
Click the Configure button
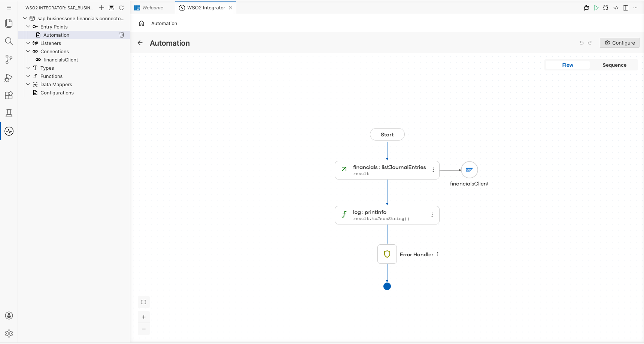tap(620, 43)
